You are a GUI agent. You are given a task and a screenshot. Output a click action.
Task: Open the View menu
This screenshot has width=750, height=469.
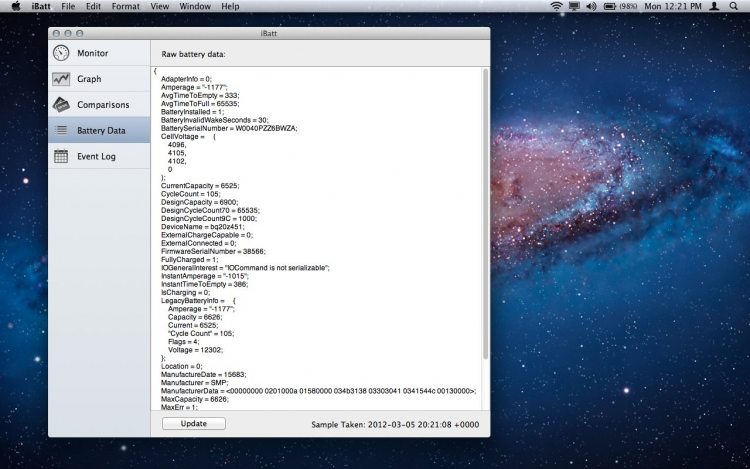click(x=160, y=6)
